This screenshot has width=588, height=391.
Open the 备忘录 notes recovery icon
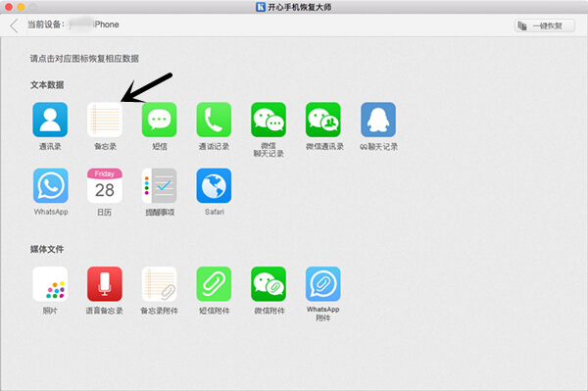tap(105, 120)
